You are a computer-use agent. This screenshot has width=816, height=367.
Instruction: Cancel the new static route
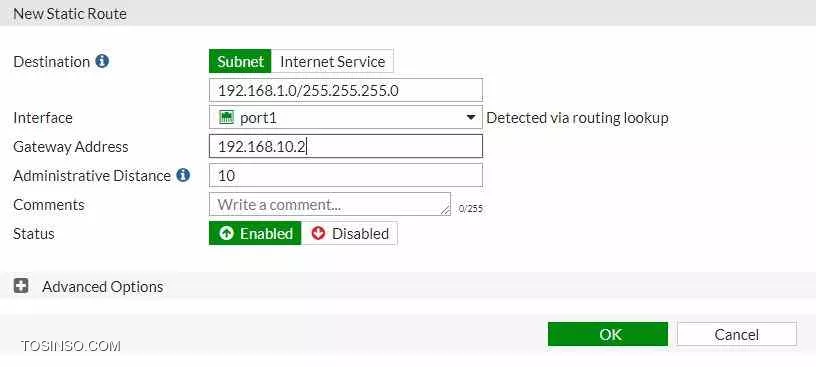[x=737, y=334]
